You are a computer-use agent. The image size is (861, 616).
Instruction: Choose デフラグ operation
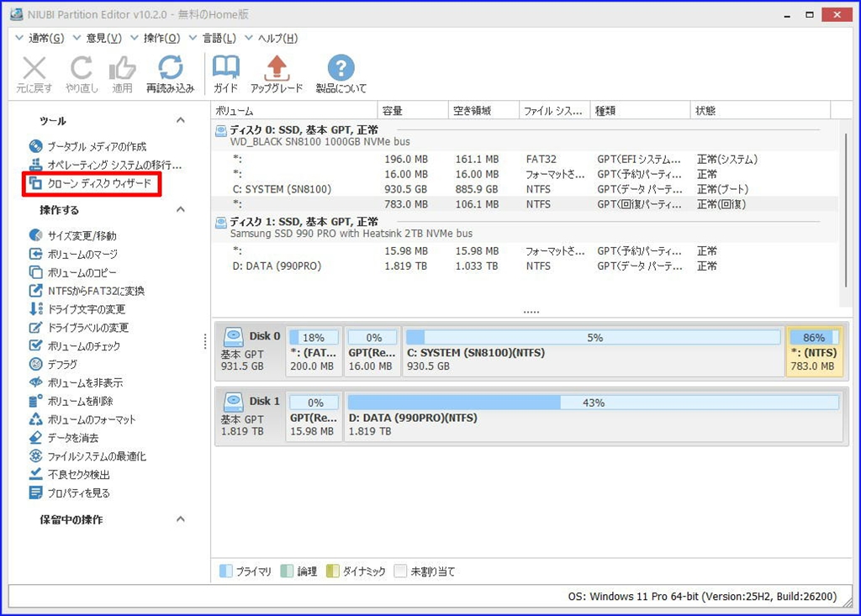53,365
